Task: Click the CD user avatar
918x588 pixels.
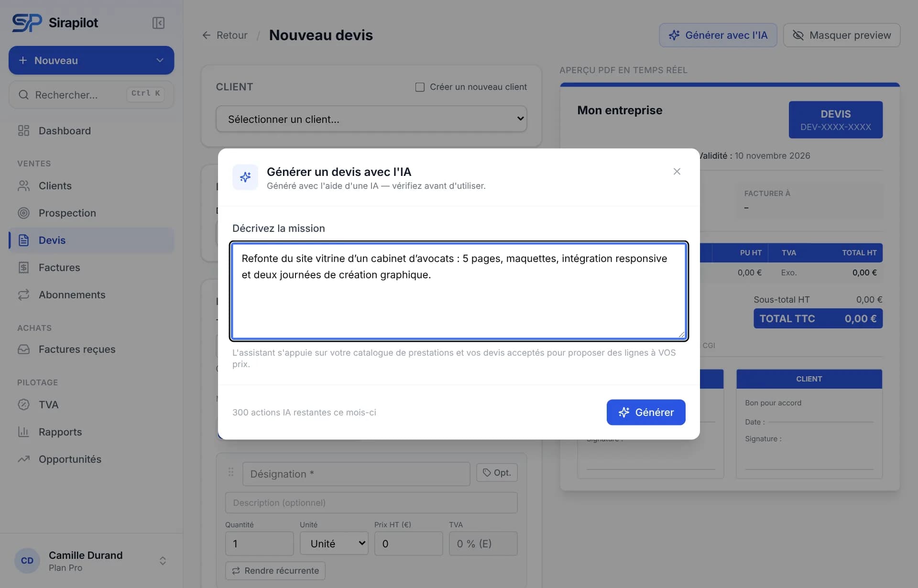Action: click(27, 561)
